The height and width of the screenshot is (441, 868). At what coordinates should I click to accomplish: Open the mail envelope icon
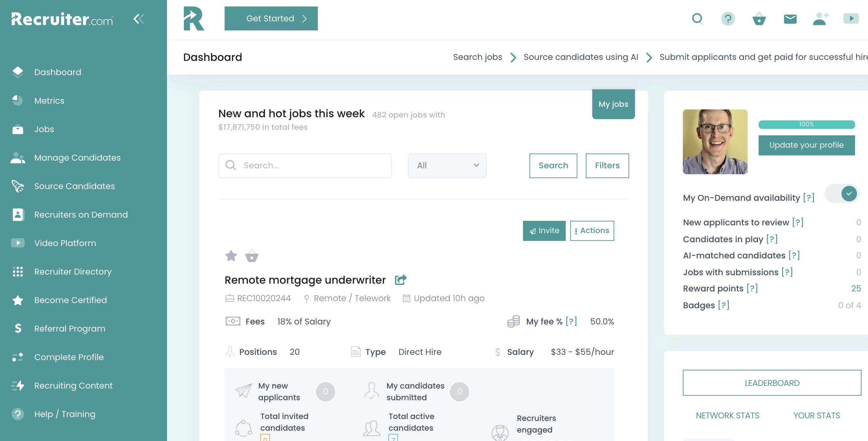790,19
